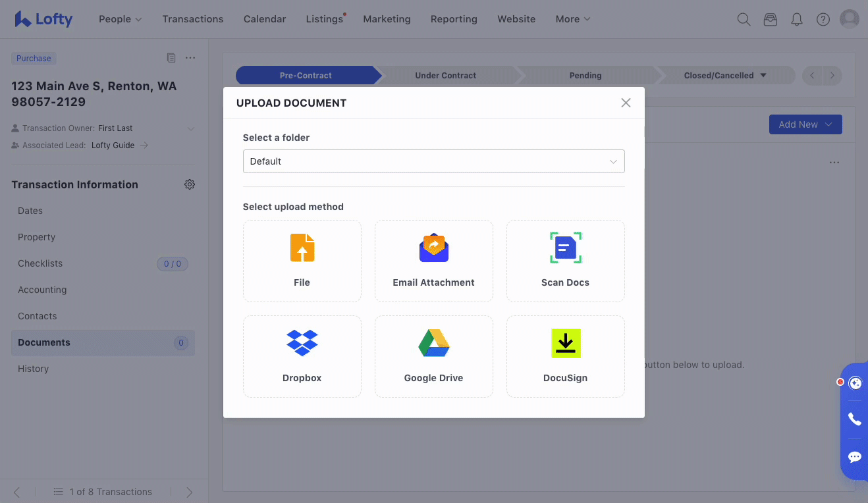The image size is (868, 503).
Task: Go to the previous transaction
Action: tap(17, 492)
